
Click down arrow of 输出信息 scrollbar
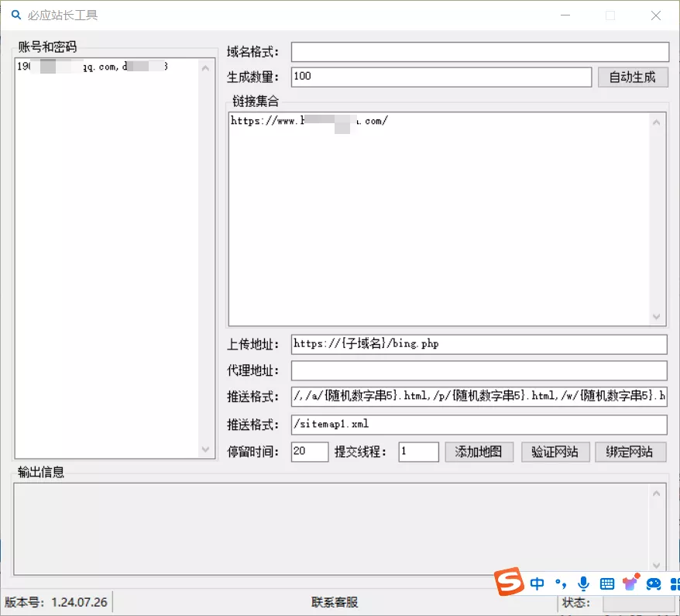click(657, 565)
